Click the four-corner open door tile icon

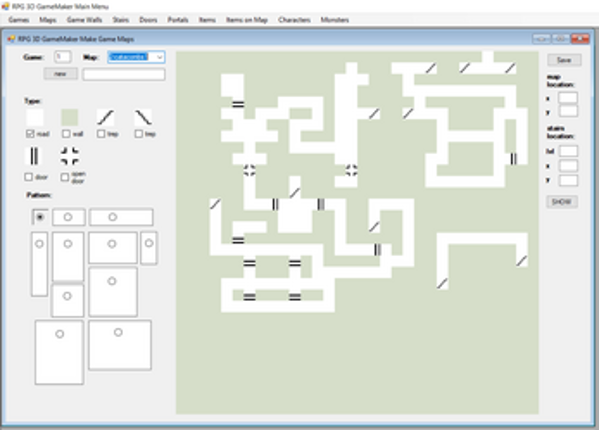click(x=70, y=156)
